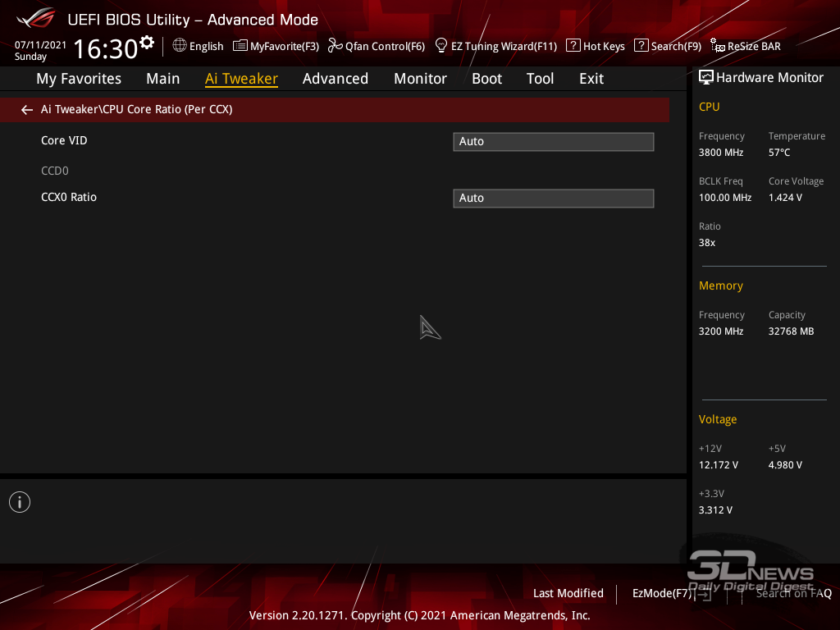Viewport: 840px width, 630px height.
Task: Click the CCD0 heading
Action: point(55,171)
